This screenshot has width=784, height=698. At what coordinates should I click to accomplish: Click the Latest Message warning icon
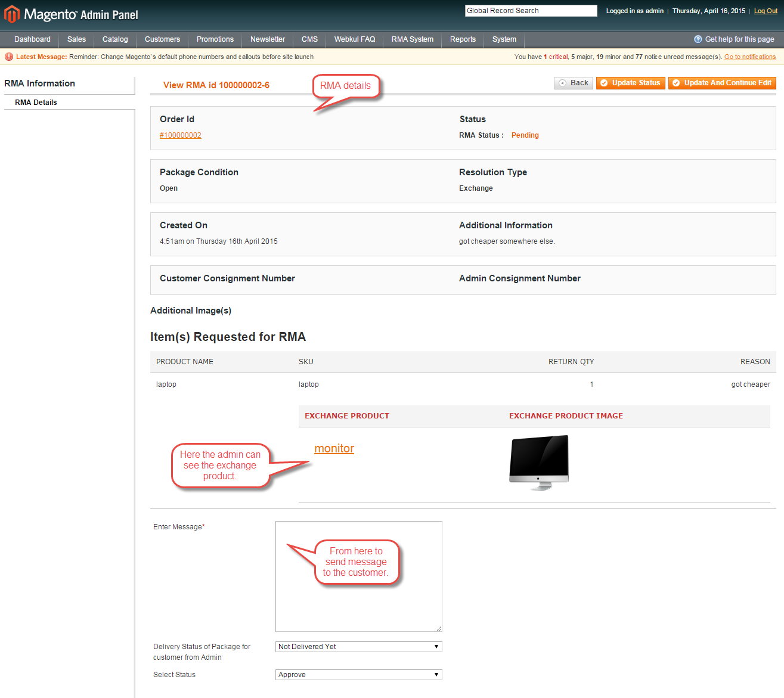[9, 57]
